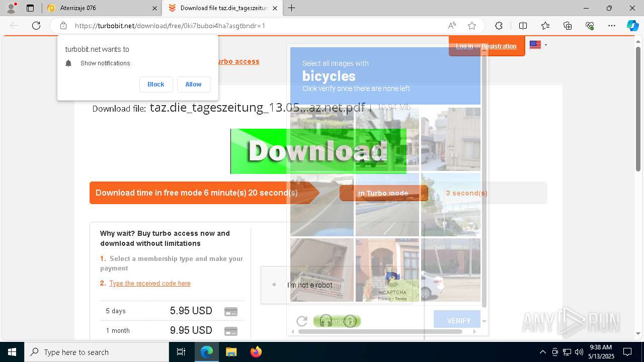Launch the Copilot sidebar icon

(x=632, y=26)
